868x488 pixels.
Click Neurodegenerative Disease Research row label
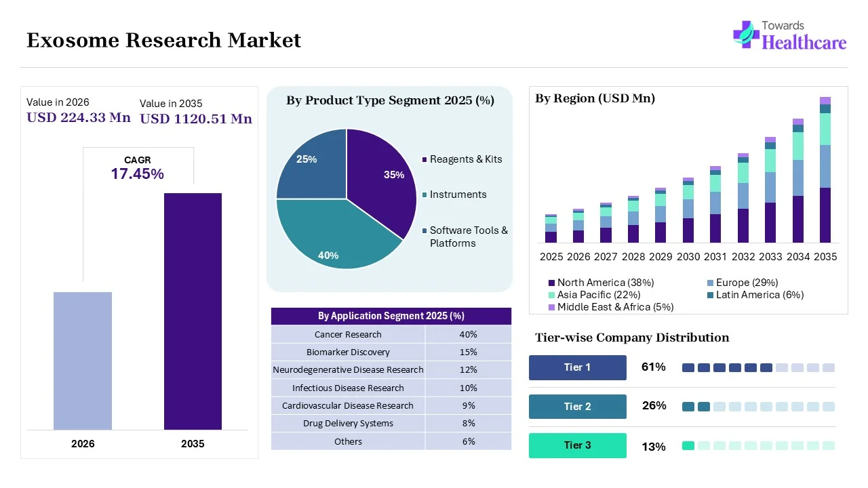point(348,369)
